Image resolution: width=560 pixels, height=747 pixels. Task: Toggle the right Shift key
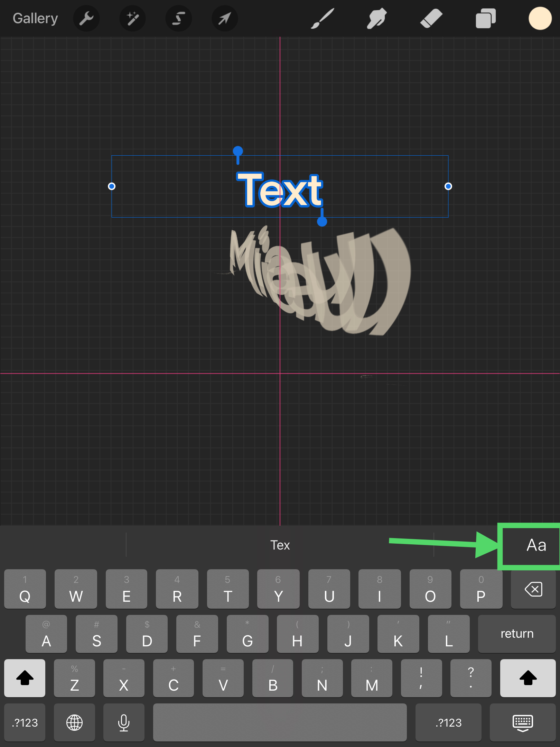coord(528,678)
